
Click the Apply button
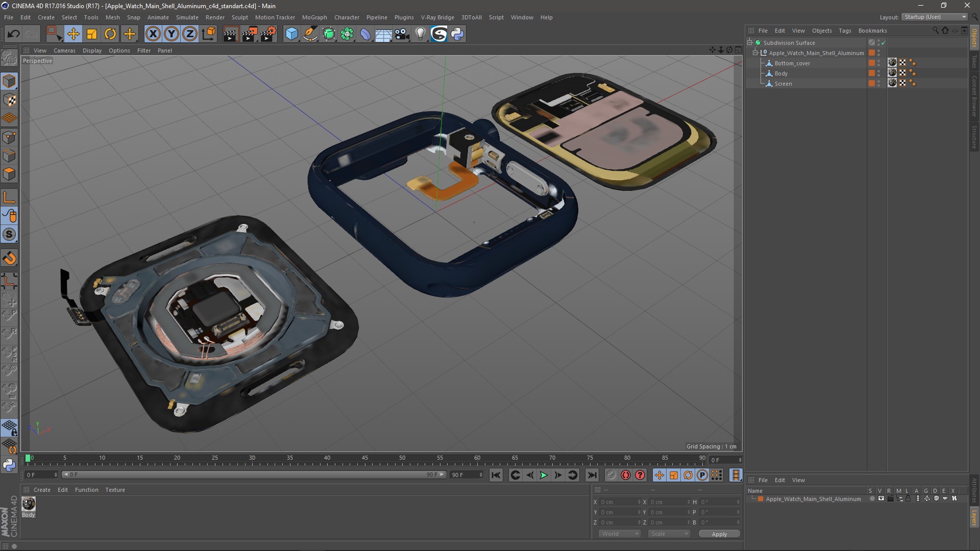point(719,534)
